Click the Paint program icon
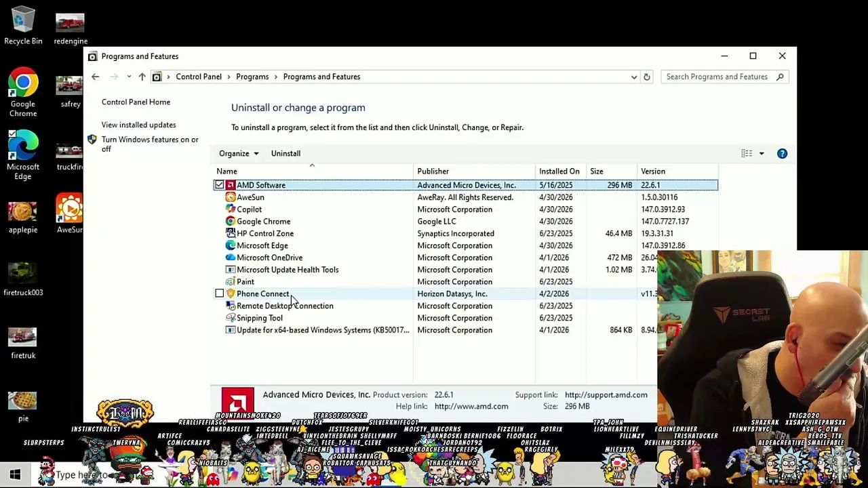The width and height of the screenshot is (868, 488). [231, 282]
